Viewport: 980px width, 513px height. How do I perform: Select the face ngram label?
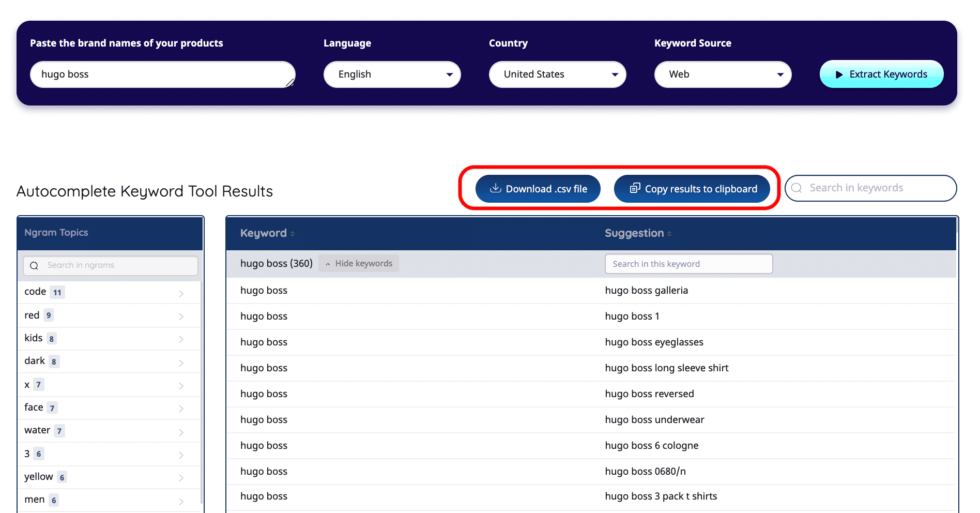[x=34, y=408]
